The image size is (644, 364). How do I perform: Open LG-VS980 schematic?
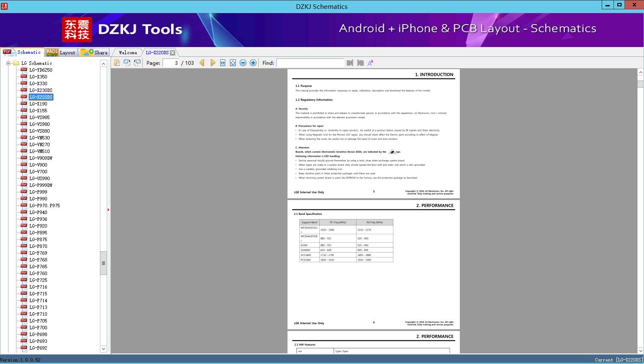39,124
